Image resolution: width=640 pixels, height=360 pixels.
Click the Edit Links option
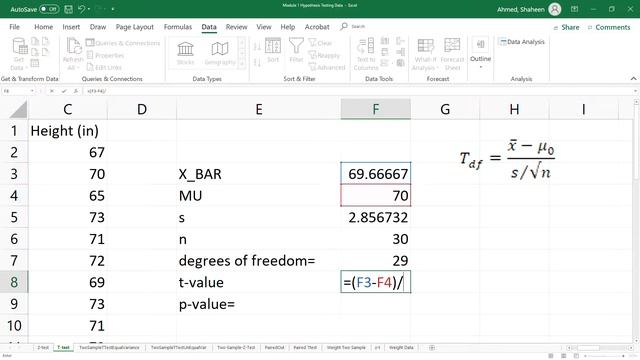click(104, 67)
